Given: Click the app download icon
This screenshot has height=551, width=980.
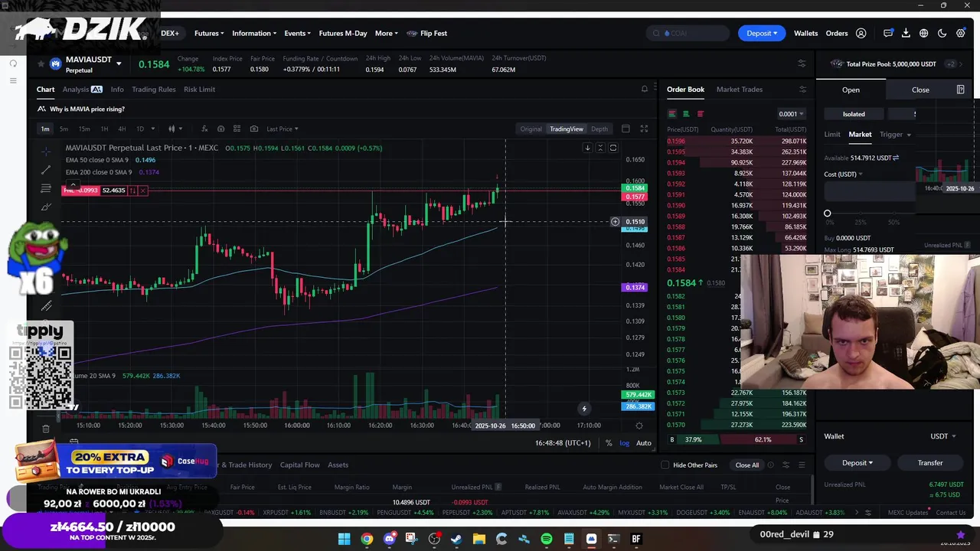Looking at the screenshot, I should (x=906, y=34).
